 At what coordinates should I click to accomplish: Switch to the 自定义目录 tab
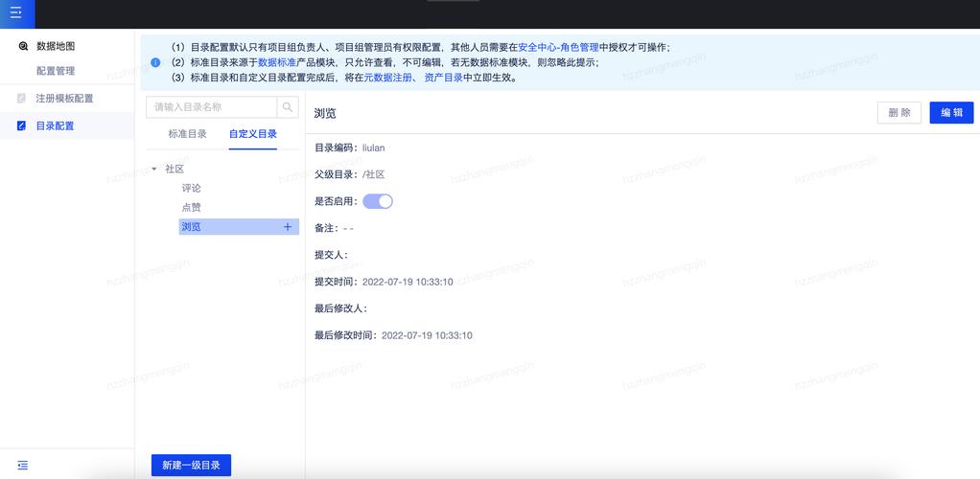pos(252,134)
